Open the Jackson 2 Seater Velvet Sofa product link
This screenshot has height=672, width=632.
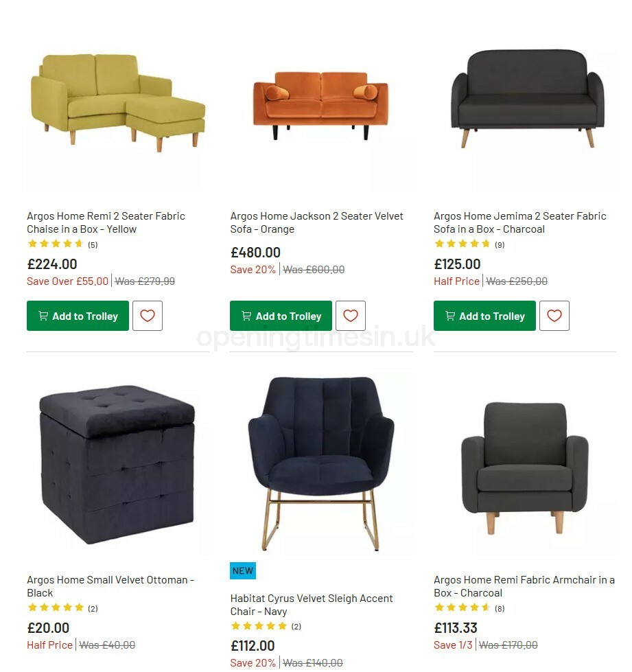pyautogui.click(x=316, y=222)
